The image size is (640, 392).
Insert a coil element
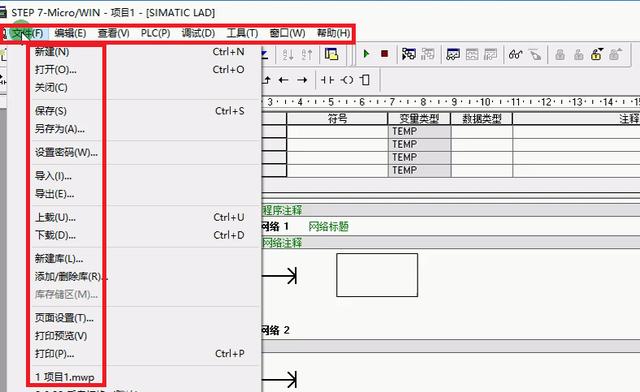pyautogui.click(x=347, y=80)
